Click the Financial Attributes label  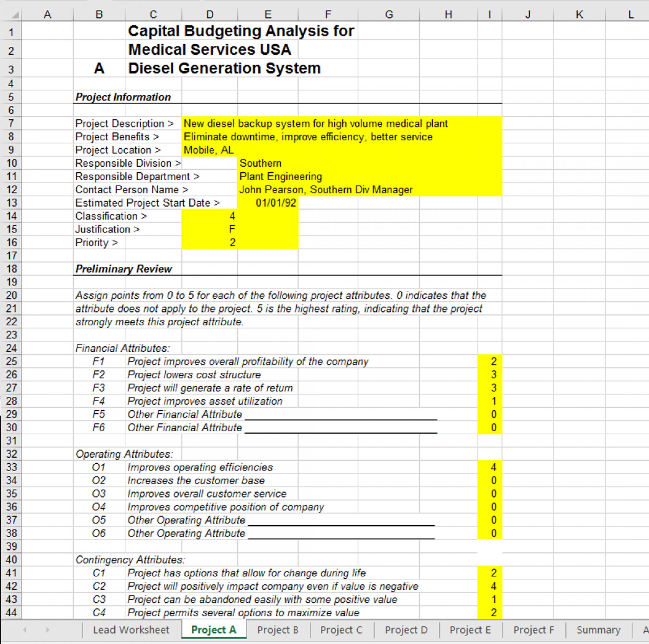pos(122,348)
